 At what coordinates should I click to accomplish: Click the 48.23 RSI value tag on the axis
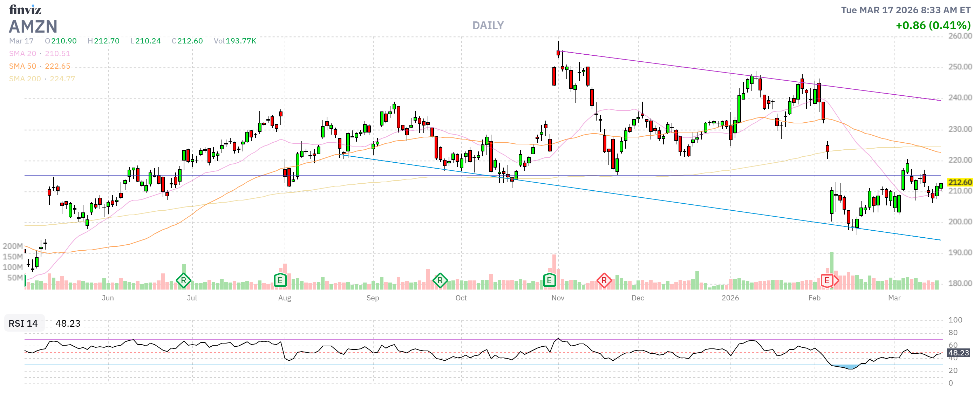point(958,353)
